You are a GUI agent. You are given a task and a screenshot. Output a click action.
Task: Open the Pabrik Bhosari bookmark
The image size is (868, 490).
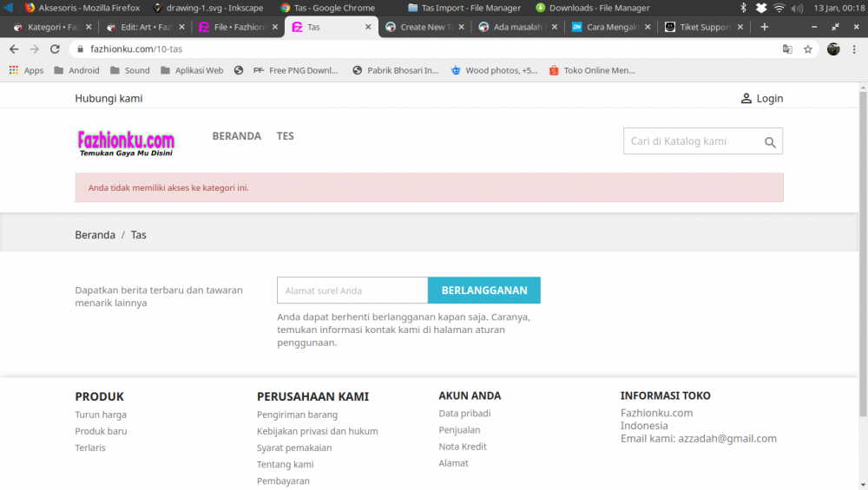[x=396, y=70]
